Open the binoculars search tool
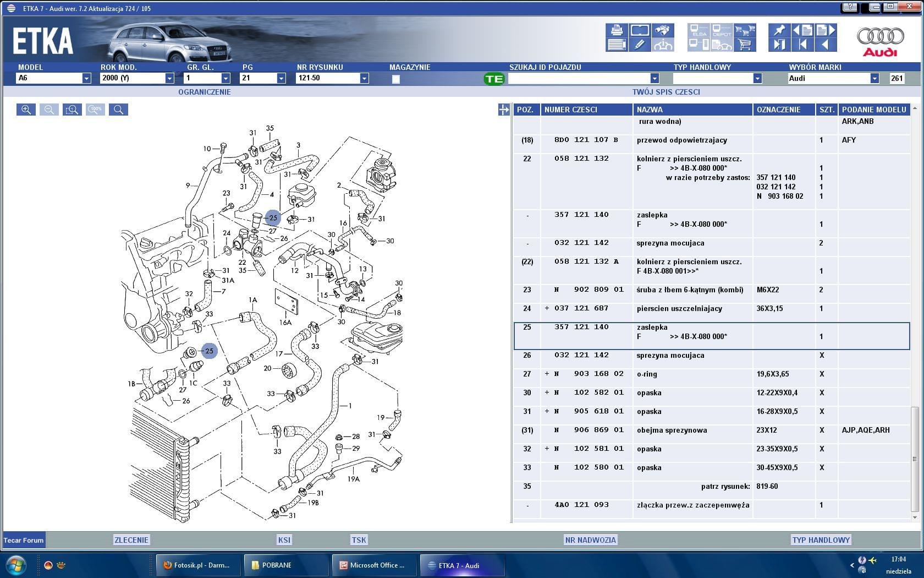Viewport: 924px width, 578px height. point(663,30)
